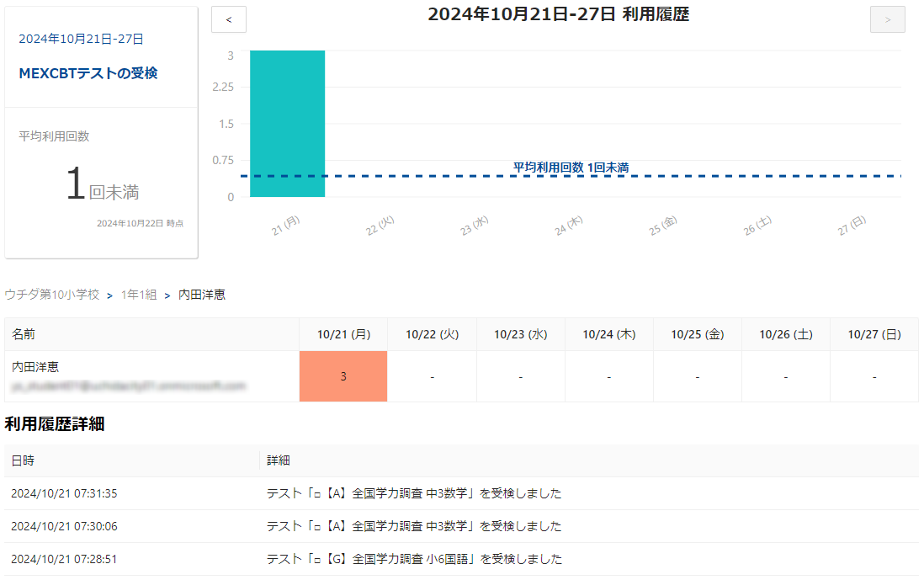The height and width of the screenshot is (580, 924).
Task: Click the next week right arrow button
Action: (887, 19)
